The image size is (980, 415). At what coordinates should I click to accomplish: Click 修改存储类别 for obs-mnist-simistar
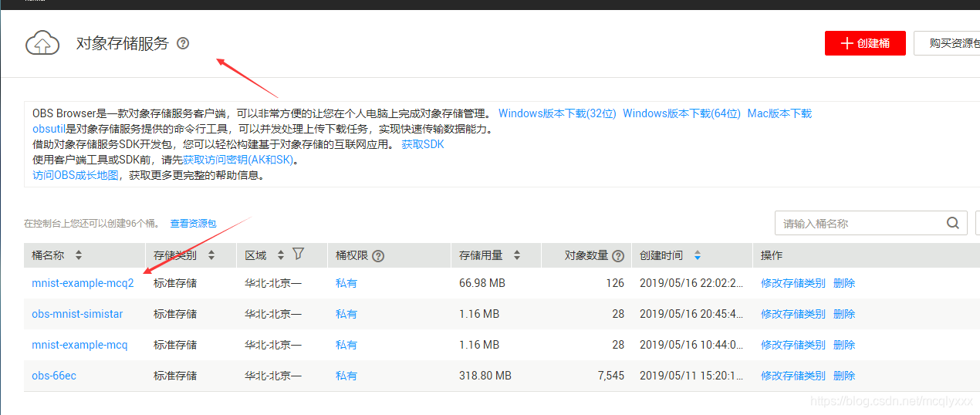[x=793, y=314]
